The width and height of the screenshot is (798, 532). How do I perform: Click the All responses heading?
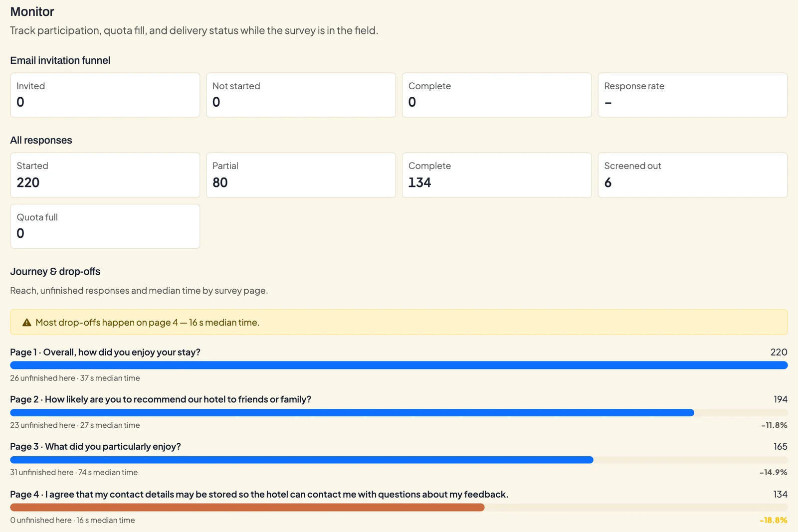tap(41, 140)
